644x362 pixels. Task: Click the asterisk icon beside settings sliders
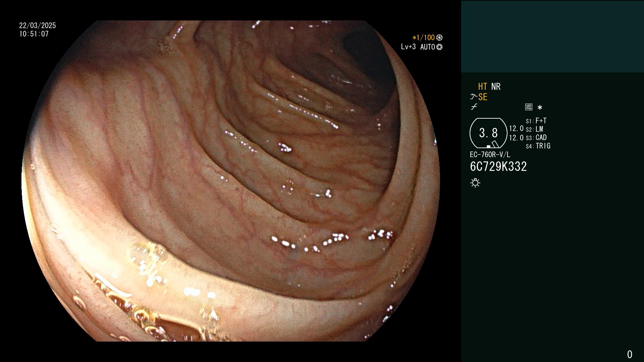[540, 107]
